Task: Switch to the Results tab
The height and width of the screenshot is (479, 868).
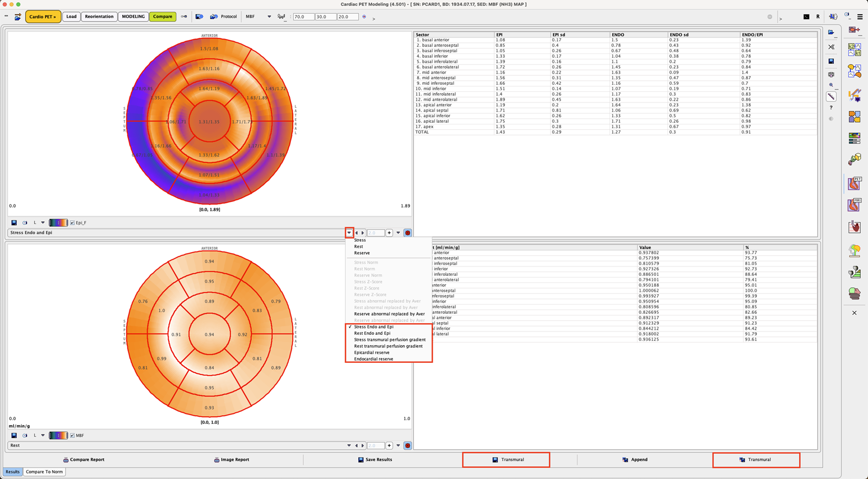Action: [x=13, y=472]
